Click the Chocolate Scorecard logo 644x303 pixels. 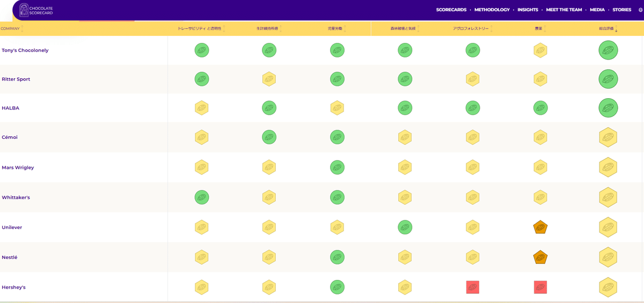(x=36, y=10)
